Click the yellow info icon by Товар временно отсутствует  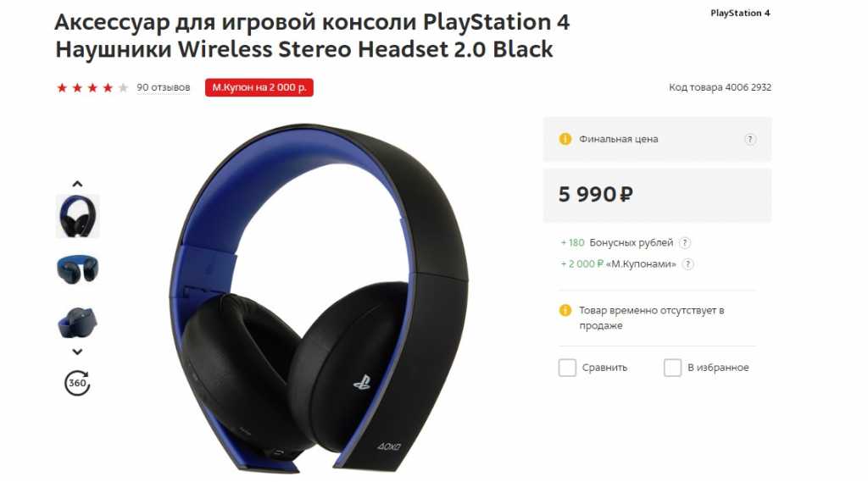tap(565, 310)
